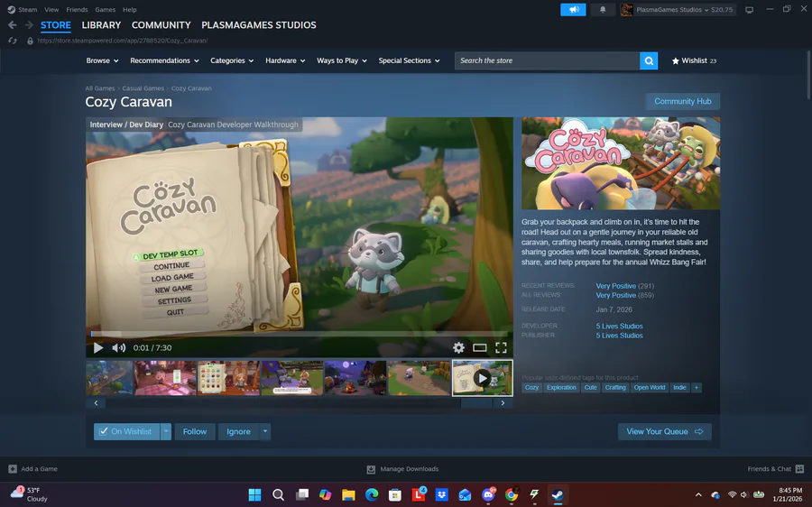Go forward with the forward arrow
Image resolution: width=812 pixels, height=507 pixels.
click(x=29, y=25)
